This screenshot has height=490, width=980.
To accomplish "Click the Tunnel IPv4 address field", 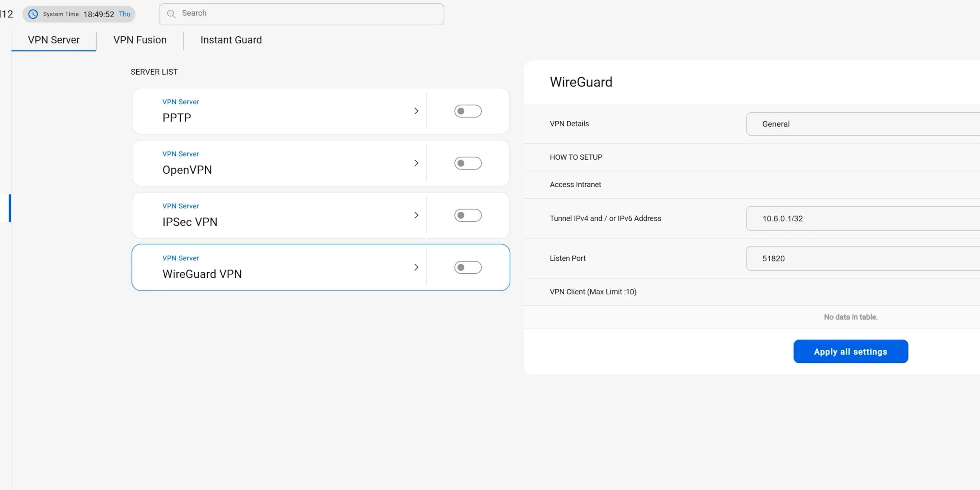I will point(863,219).
